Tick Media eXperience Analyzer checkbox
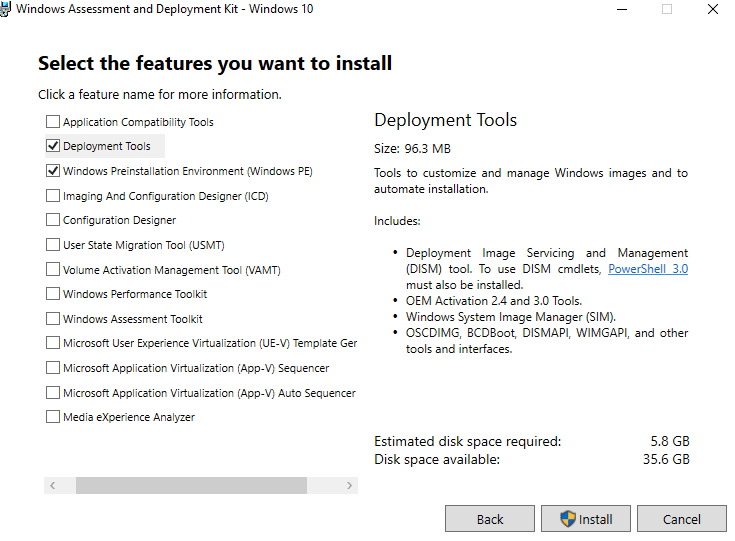Viewport: 735px width, 541px height. (53, 417)
